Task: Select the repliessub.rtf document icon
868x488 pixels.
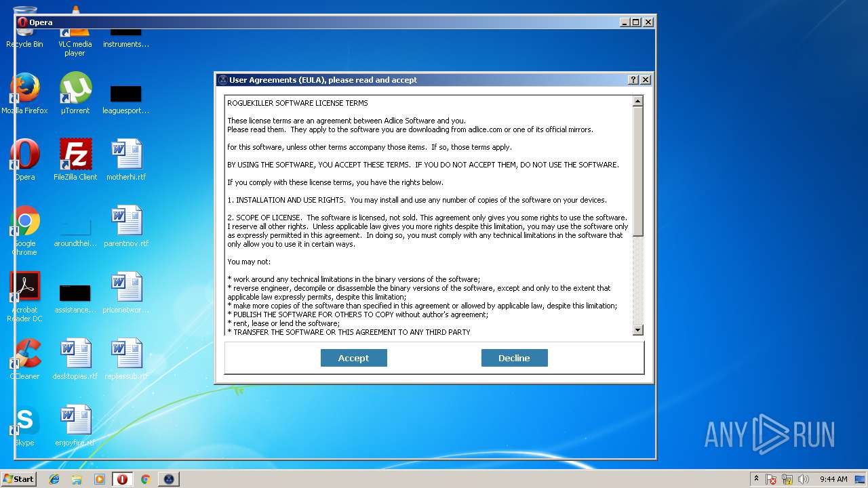Action: (x=126, y=359)
